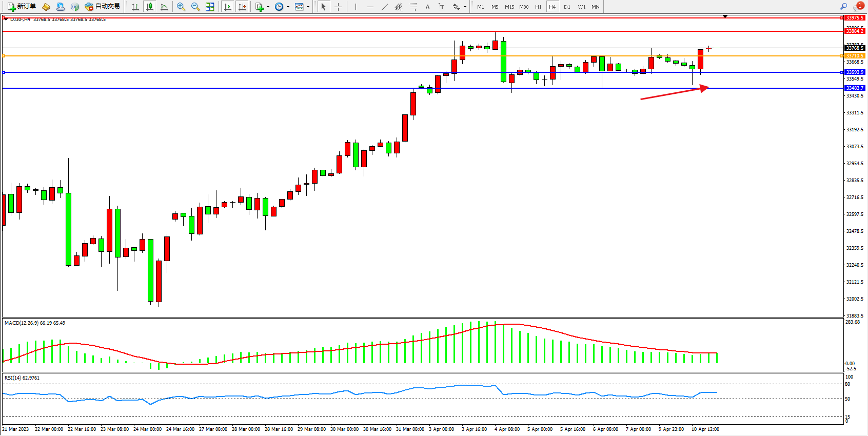Screen dimensions: 868x436
Task: Zoom out of the chart
Action: pos(195,7)
